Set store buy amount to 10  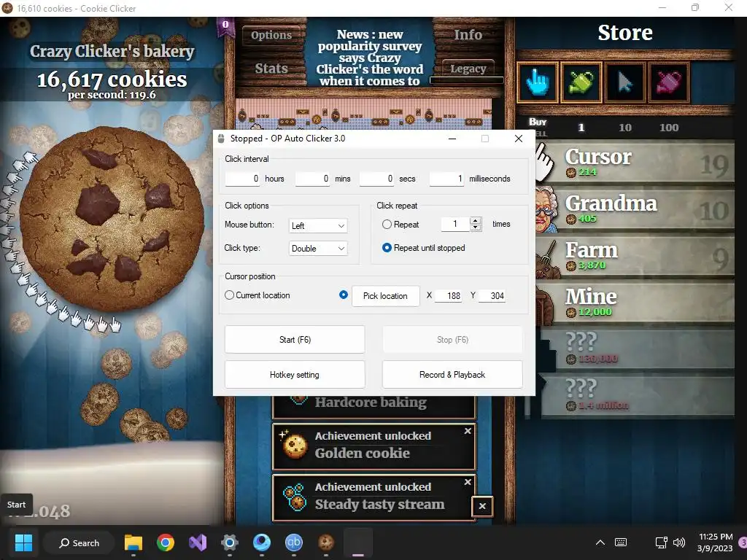coord(625,128)
